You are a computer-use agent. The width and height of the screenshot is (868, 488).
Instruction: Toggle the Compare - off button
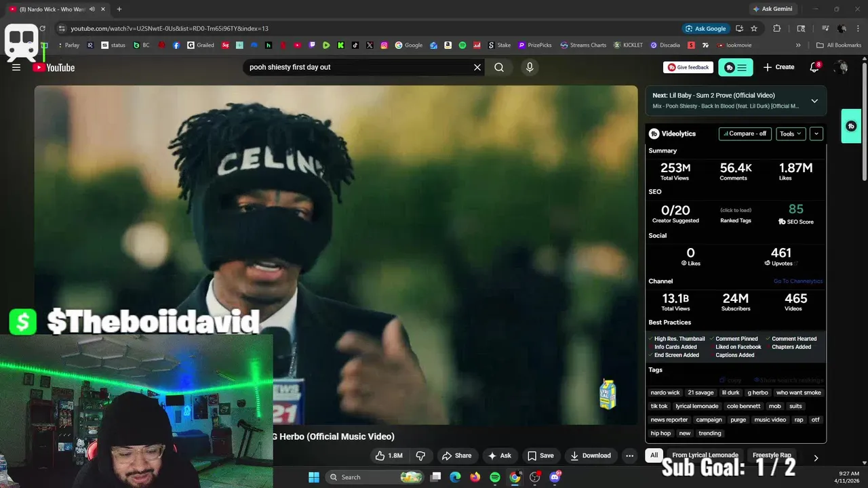tap(745, 134)
